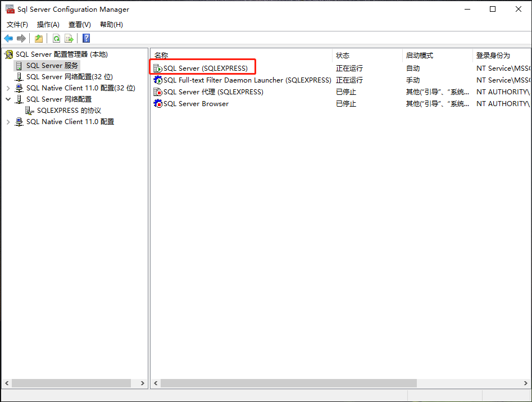Sort by the 名称 column header
Viewport: 532px width, 402px height.
click(242, 55)
